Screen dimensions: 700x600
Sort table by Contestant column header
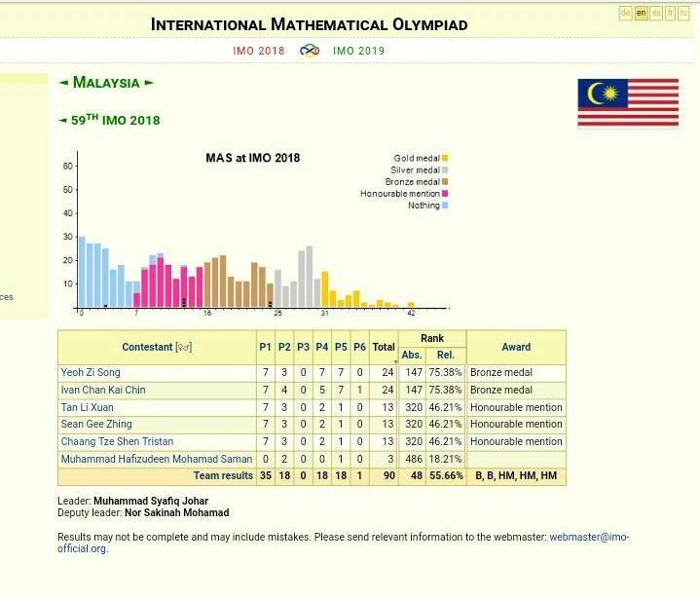(x=147, y=347)
